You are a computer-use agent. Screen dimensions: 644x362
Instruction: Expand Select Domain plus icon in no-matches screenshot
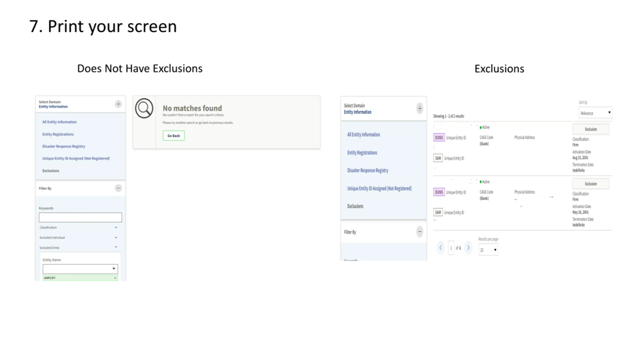tap(118, 104)
